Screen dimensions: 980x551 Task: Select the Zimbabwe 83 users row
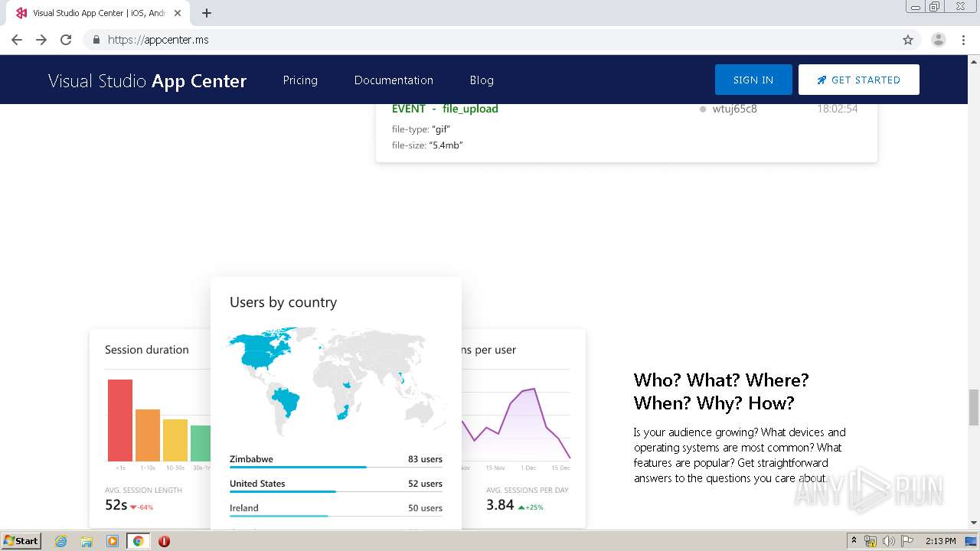click(336, 460)
